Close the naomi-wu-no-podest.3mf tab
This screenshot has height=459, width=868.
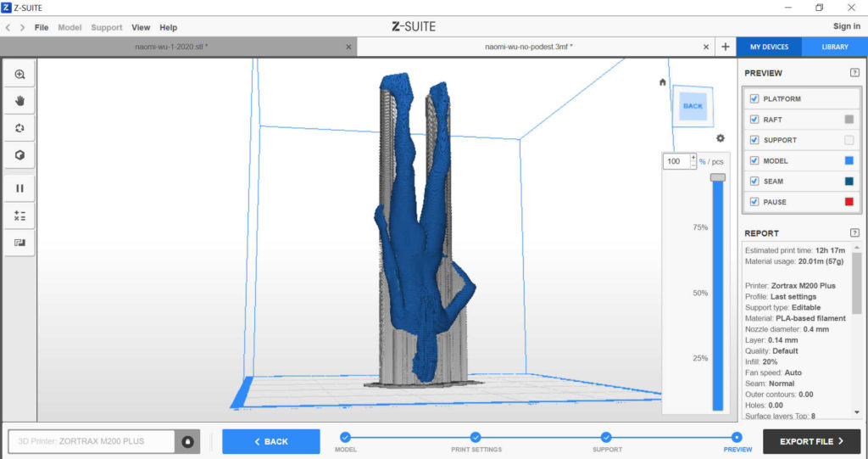pyautogui.click(x=706, y=48)
